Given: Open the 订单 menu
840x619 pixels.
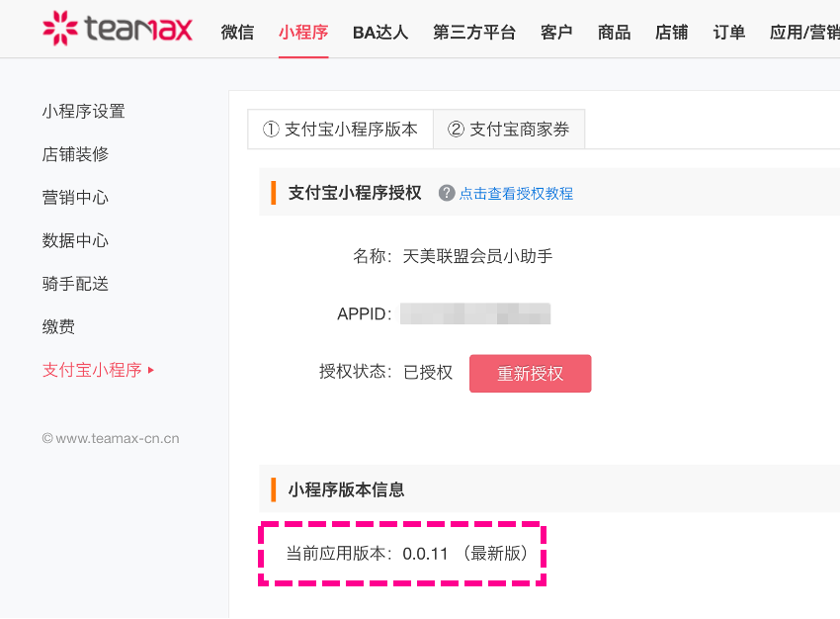Looking at the screenshot, I should 729,33.
